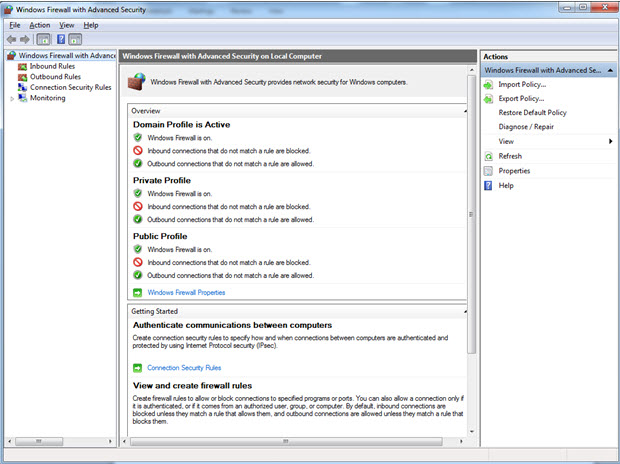Image resolution: width=620 pixels, height=464 pixels.
Task: Click the Help icon in Actions pane
Action: click(489, 186)
